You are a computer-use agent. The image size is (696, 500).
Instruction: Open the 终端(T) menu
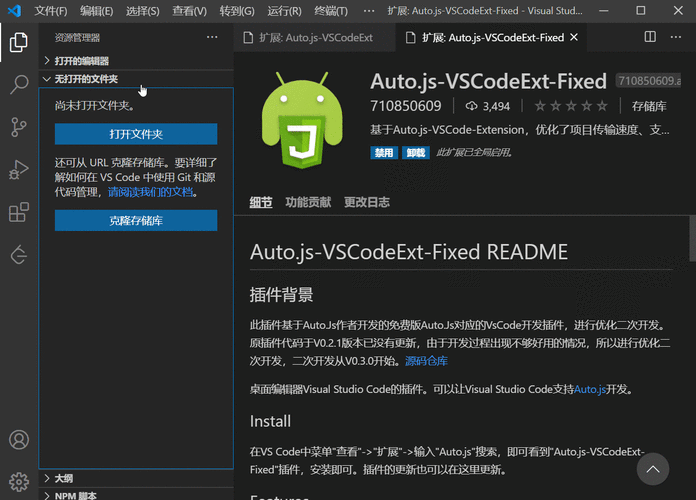(331, 11)
